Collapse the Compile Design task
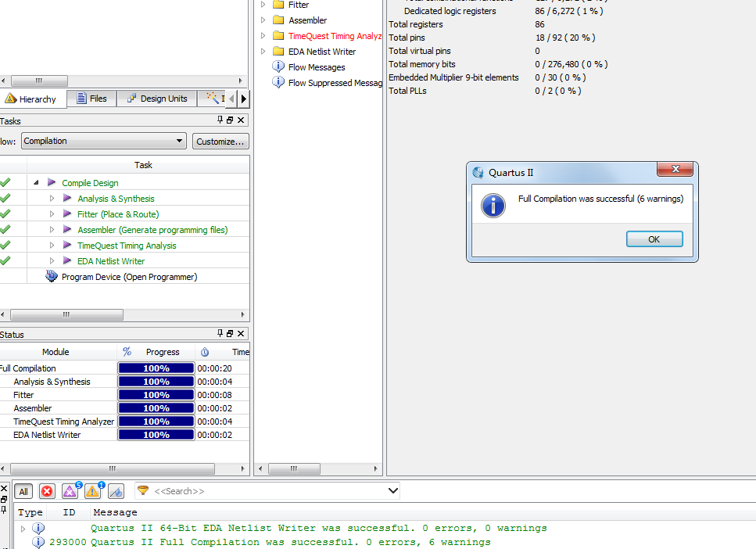The image size is (756, 549). coord(36,183)
